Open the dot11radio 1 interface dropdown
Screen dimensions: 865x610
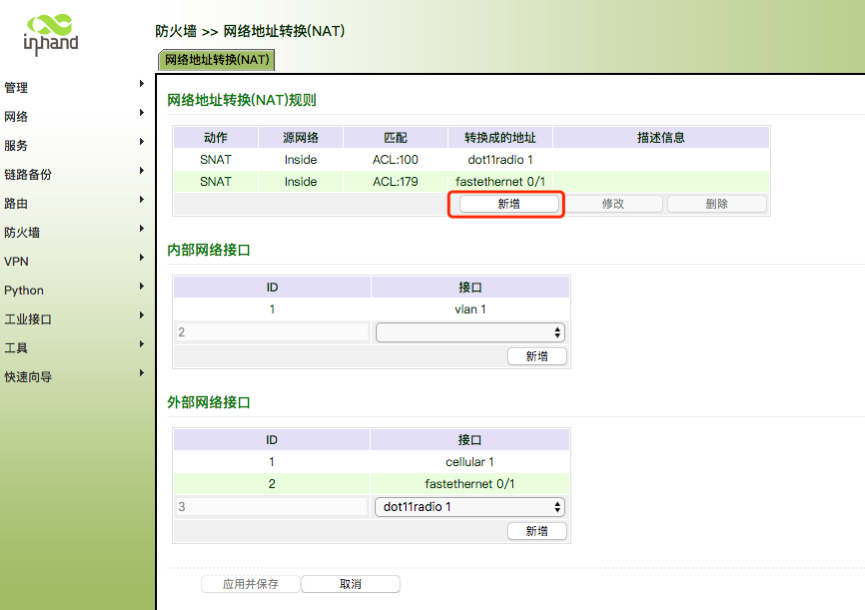(470, 507)
